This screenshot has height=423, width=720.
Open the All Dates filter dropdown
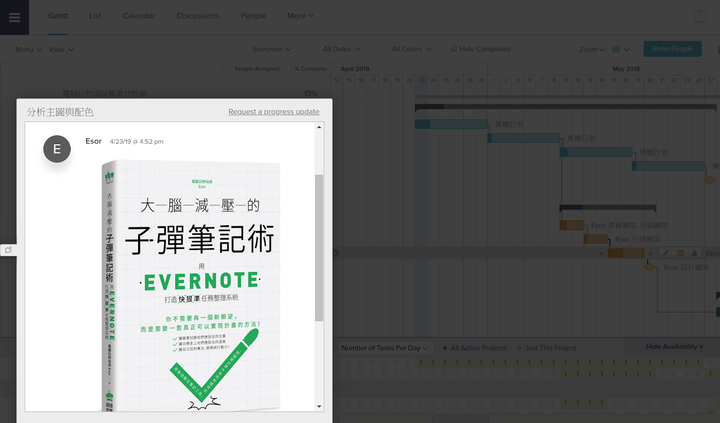pyautogui.click(x=342, y=49)
